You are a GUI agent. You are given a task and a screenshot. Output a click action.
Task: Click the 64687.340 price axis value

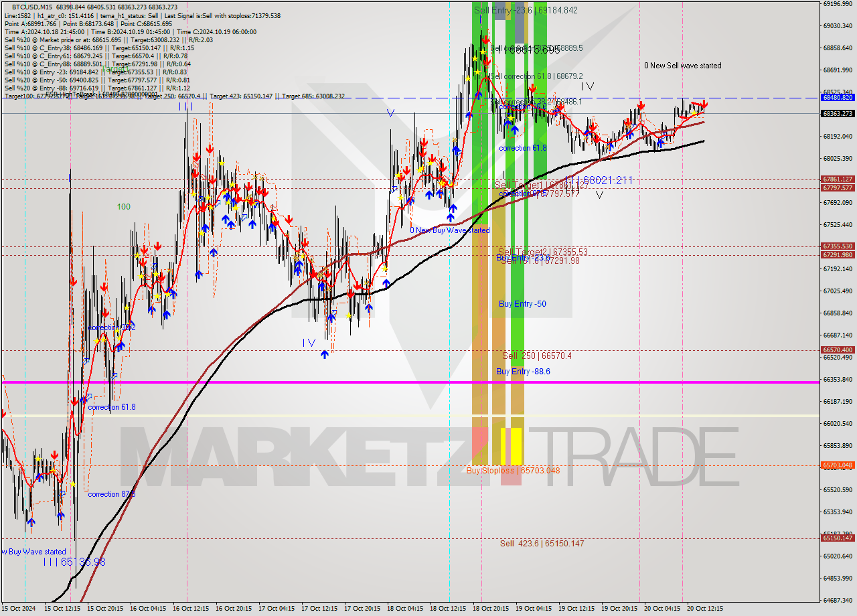coord(837,601)
